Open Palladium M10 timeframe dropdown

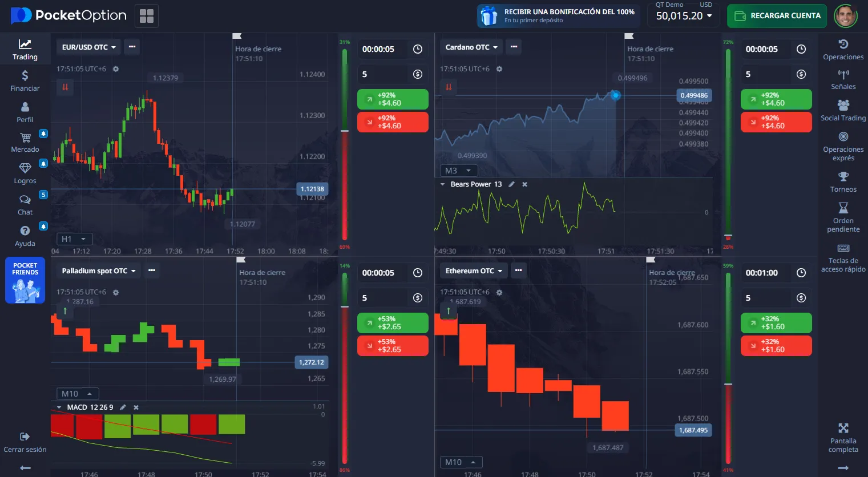[x=78, y=394]
